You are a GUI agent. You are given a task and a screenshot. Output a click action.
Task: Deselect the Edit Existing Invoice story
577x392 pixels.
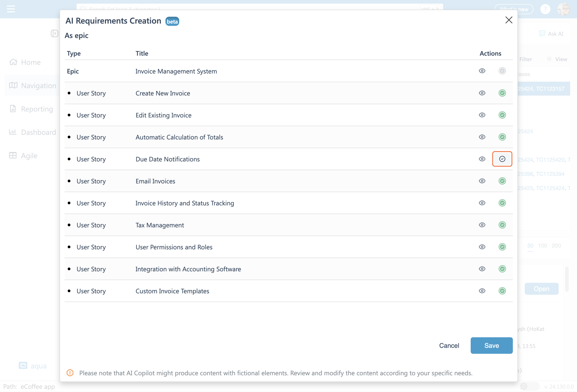tap(502, 115)
